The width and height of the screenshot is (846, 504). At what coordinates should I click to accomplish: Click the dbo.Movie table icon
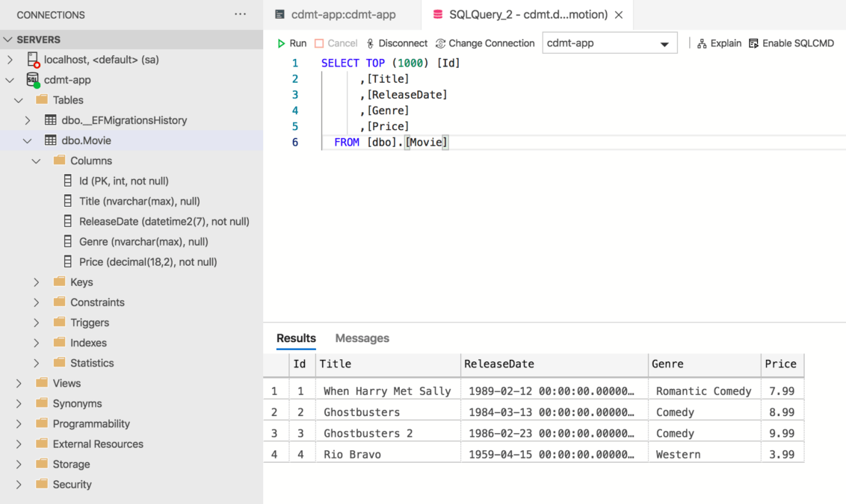pyautogui.click(x=50, y=140)
